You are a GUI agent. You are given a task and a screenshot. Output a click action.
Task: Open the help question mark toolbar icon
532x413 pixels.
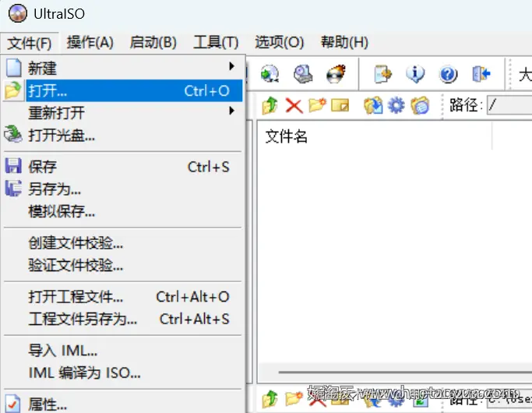coord(448,74)
